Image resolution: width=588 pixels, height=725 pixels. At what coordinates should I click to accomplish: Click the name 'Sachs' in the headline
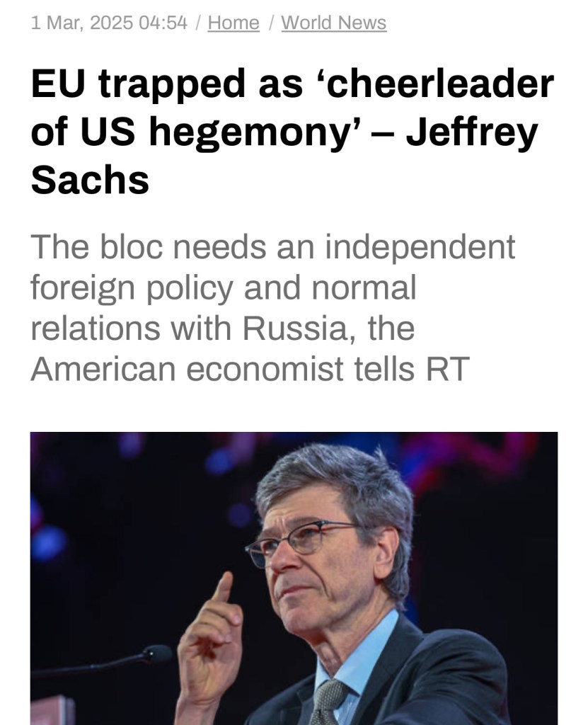tap(90, 180)
